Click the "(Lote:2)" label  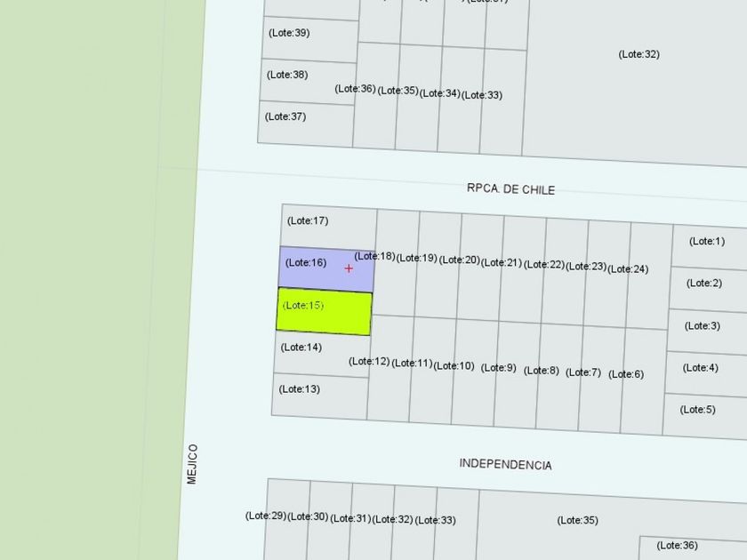(704, 284)
